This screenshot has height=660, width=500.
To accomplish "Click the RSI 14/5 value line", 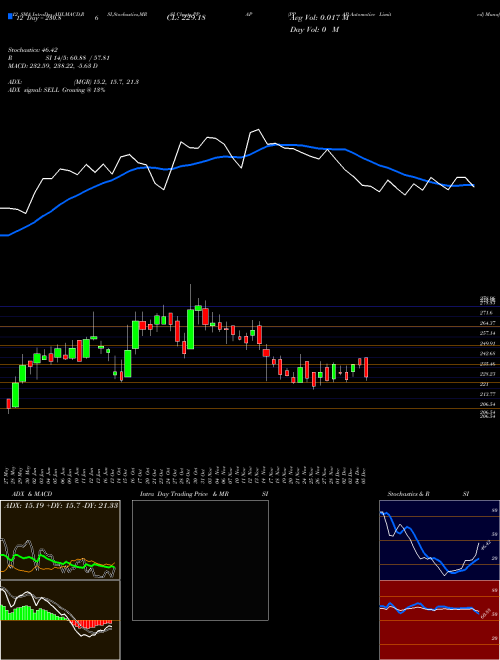I will [59, 58].
